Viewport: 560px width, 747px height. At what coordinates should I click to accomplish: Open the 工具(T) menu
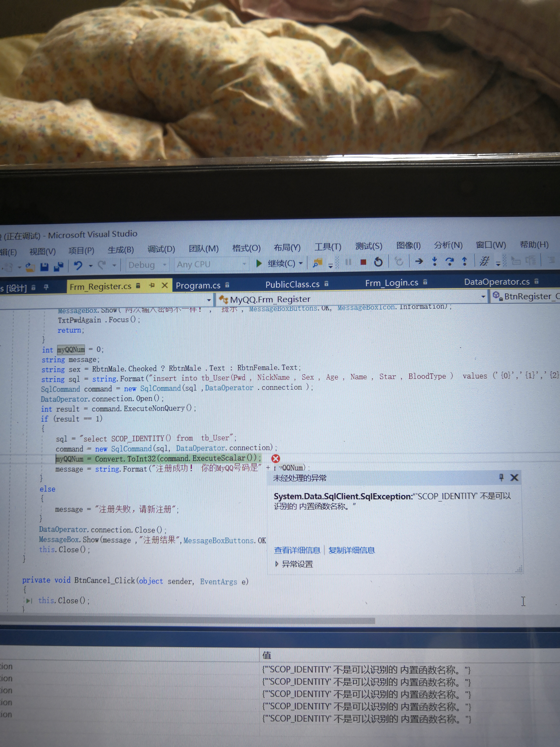(x=328, y=247)
